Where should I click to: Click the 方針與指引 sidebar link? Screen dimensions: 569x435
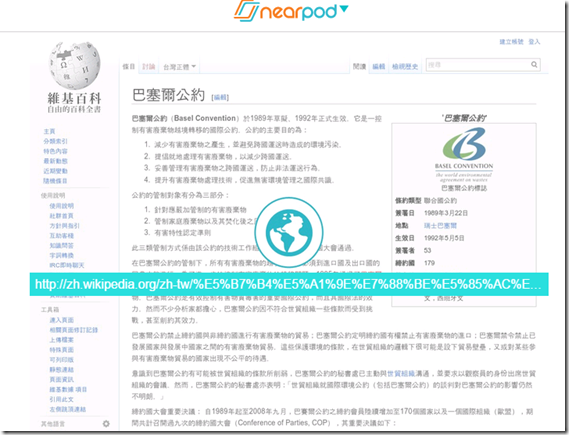tap(65, 226)
